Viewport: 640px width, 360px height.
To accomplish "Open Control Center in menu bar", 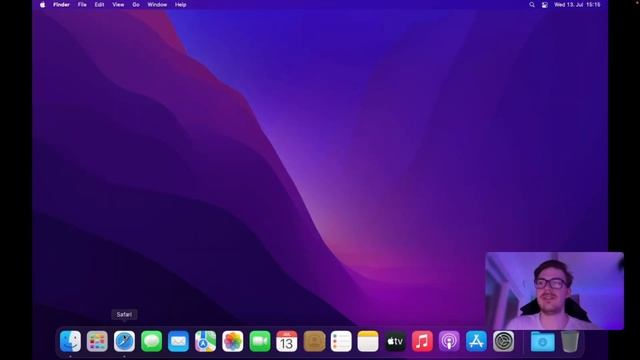I will (544, 5).
